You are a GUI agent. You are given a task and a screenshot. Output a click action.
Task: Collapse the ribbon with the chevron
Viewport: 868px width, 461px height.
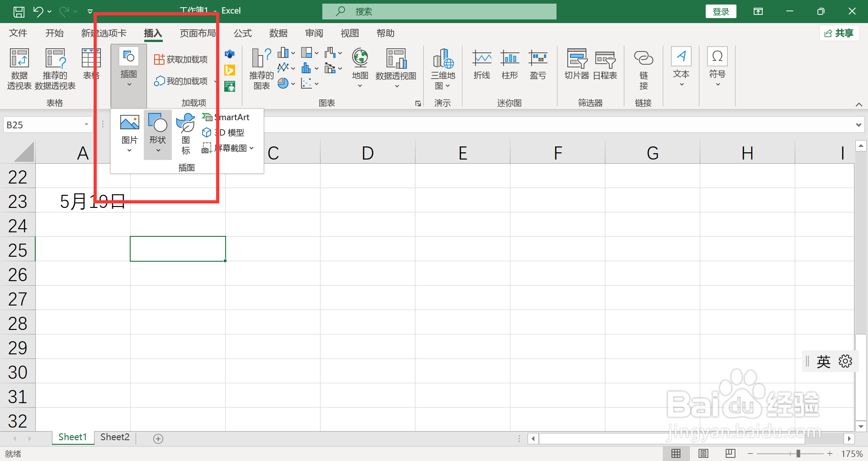pyautogui.click(x=859, y=104)
